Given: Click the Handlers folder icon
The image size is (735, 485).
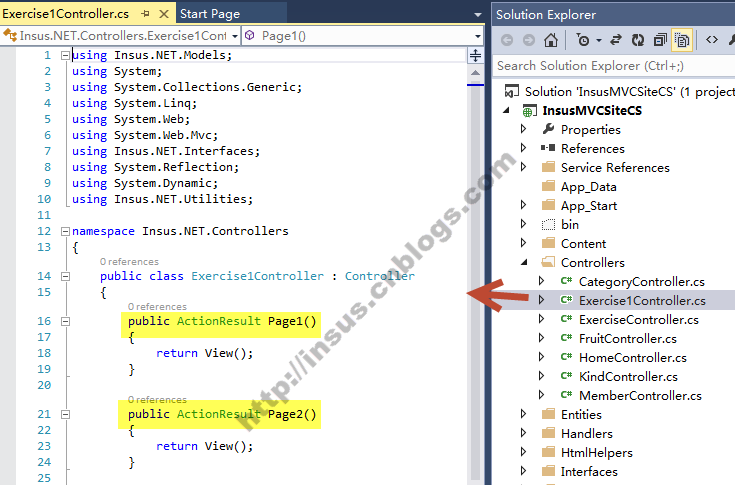Looking at the screenshot, I should point(548,433).
